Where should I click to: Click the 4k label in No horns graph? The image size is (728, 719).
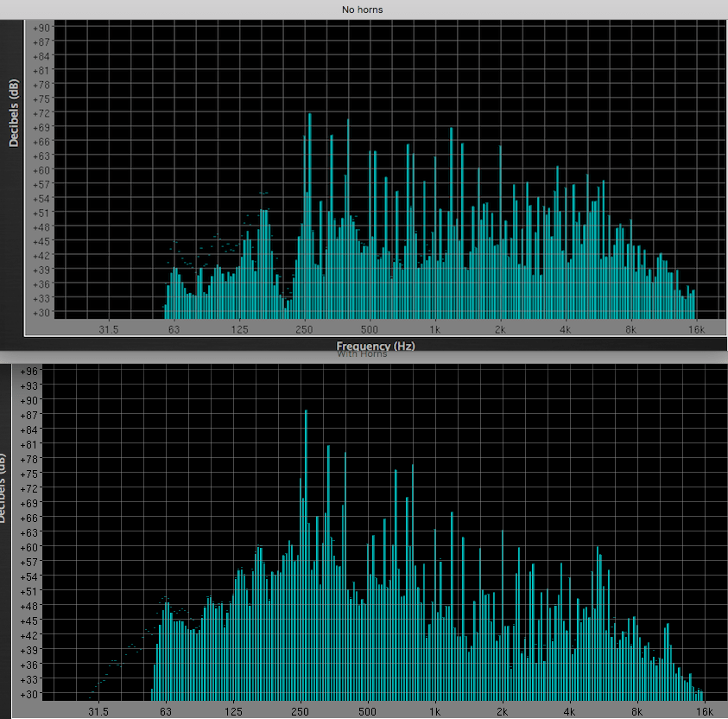point(565,330)
